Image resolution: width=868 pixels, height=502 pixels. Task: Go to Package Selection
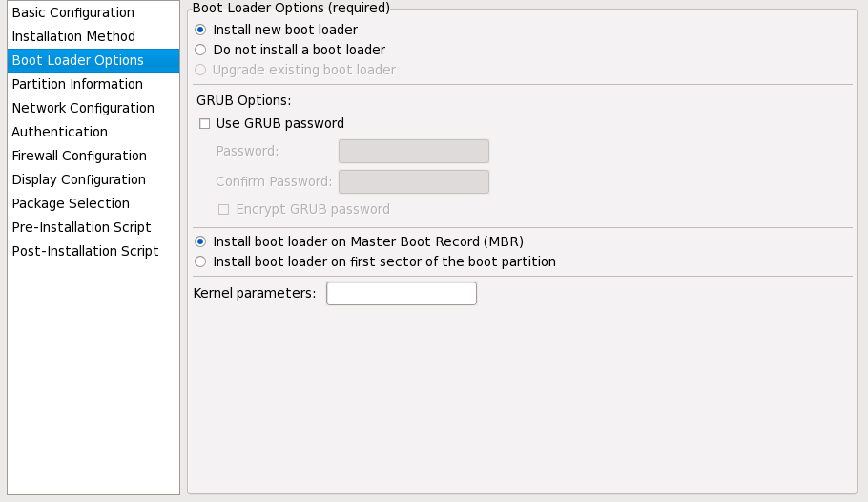coord(71,203)
